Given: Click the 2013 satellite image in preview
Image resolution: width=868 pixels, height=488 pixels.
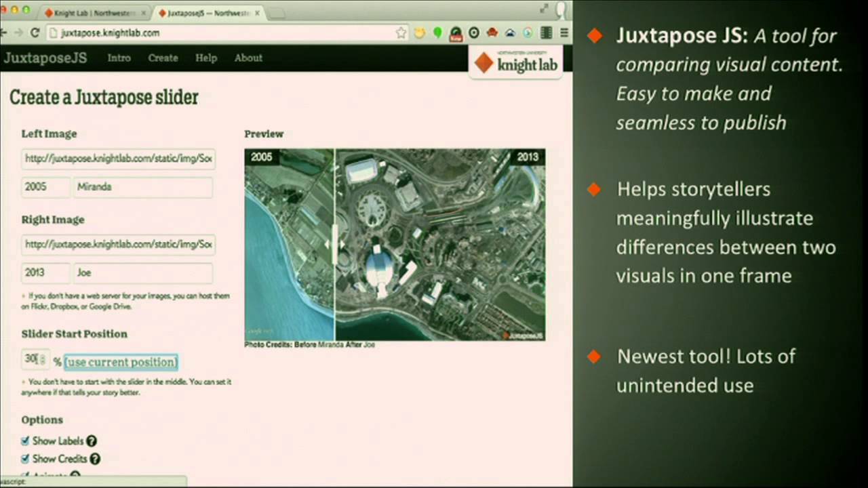Looking at the screenshot, I should pyautogui.click(x=440, y=245).
